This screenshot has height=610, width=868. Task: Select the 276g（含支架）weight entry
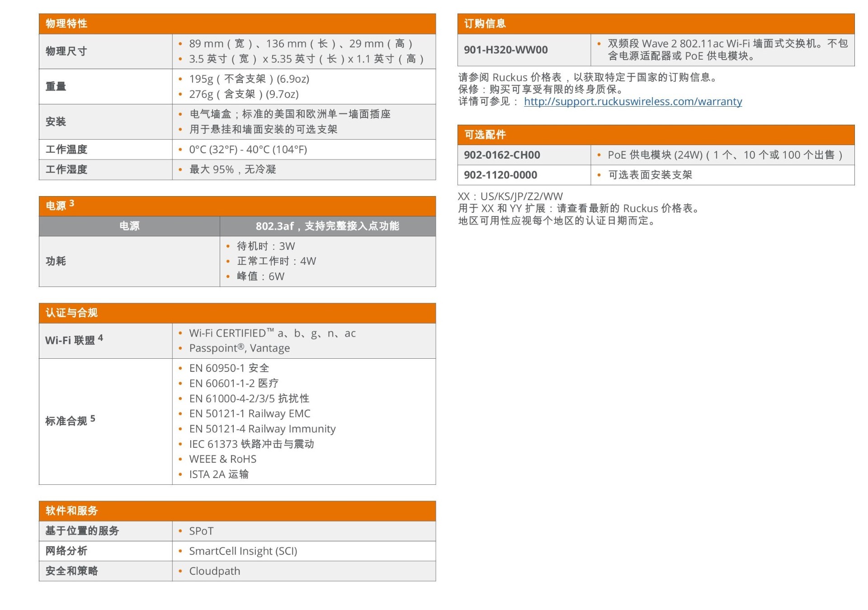244,94
